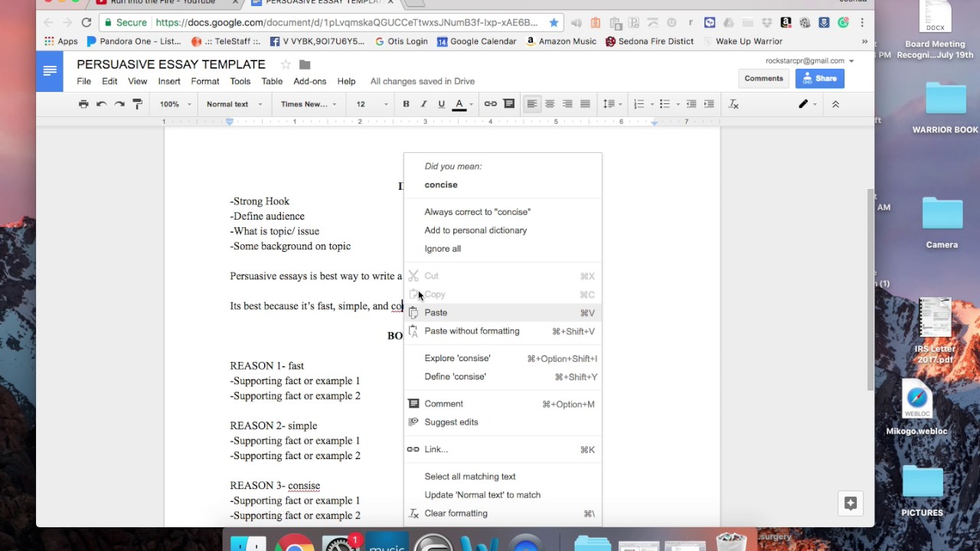Choose Select all matching text
Image resolution: width=980 pixels, height=551 pixels.
[503, 477]
